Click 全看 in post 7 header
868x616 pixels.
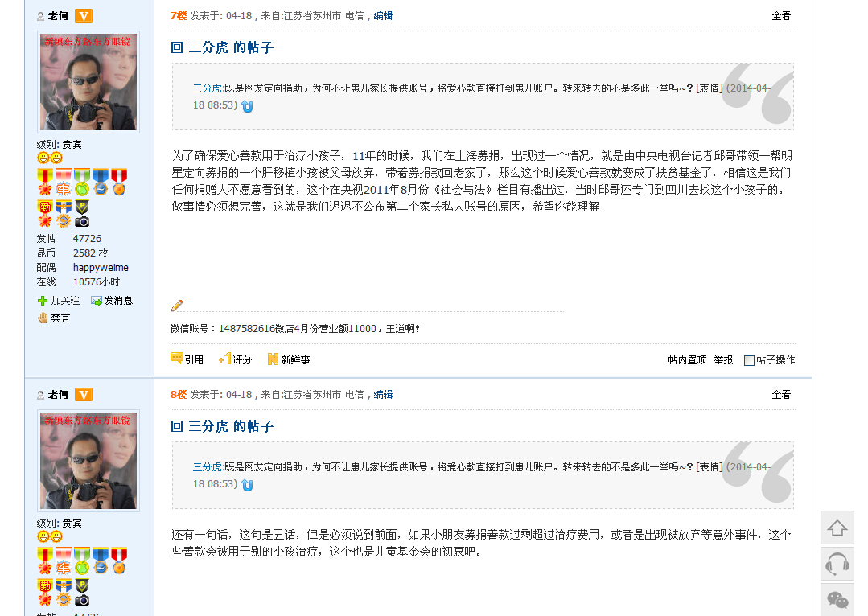click(781, 16)
